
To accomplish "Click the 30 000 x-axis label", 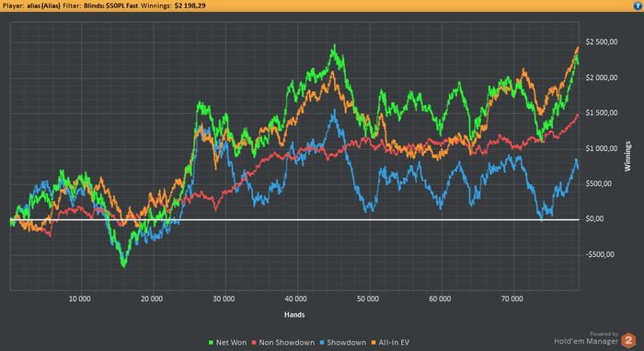I will point(224,298).
